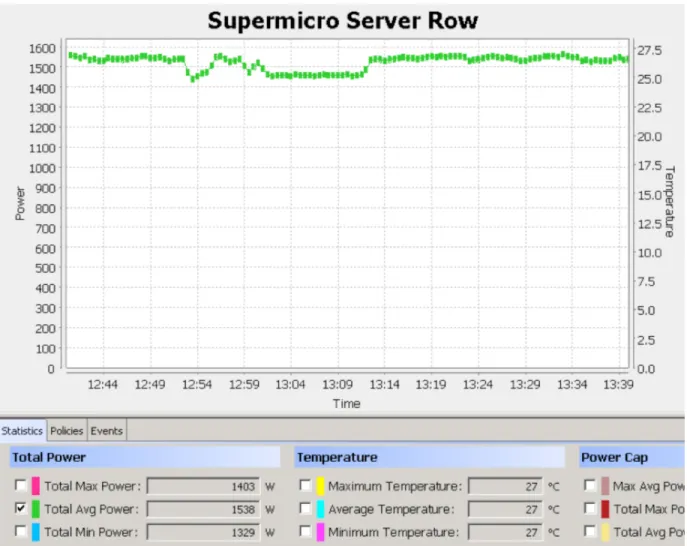Click the pale yellow Power Cap swatch
The image size is (687, 546).
tap(605, 532)
